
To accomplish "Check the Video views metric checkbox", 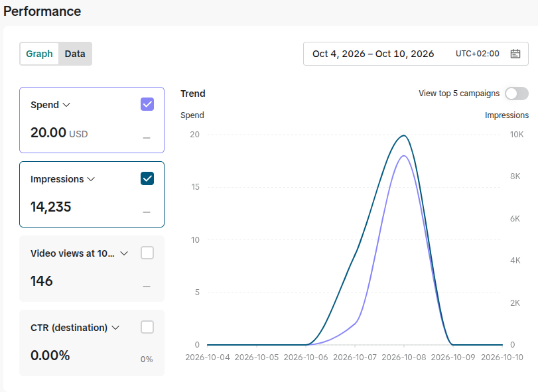I will [147, 253].
